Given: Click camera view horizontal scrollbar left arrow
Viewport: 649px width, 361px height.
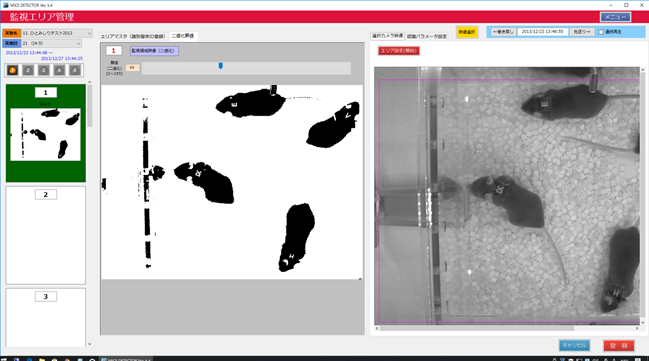Looking at the screenshot, I should pos(377,328).
